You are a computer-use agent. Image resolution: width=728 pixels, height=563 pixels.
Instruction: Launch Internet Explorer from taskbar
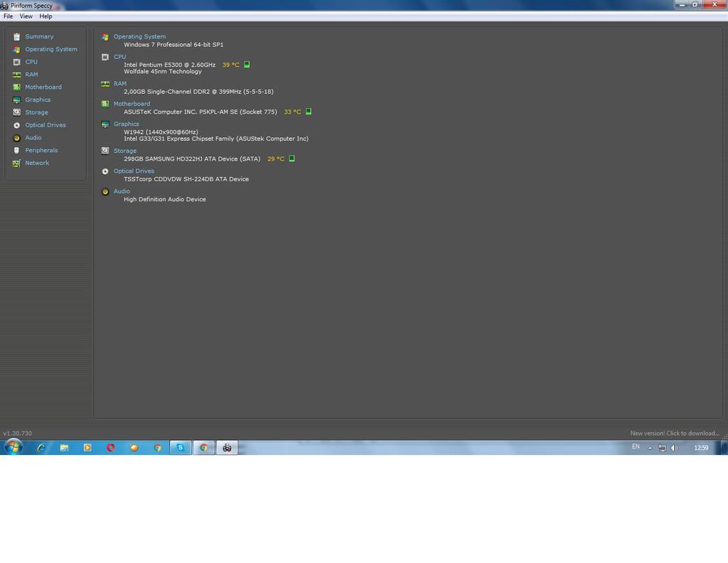[41, 447]
